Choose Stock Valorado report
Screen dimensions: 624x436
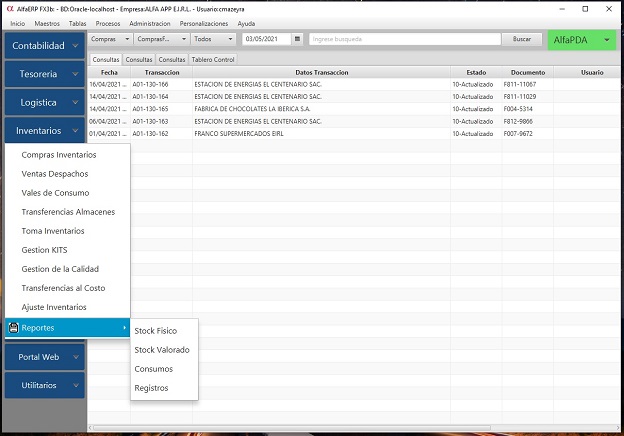pyautogui.click(x=161, y=350)
